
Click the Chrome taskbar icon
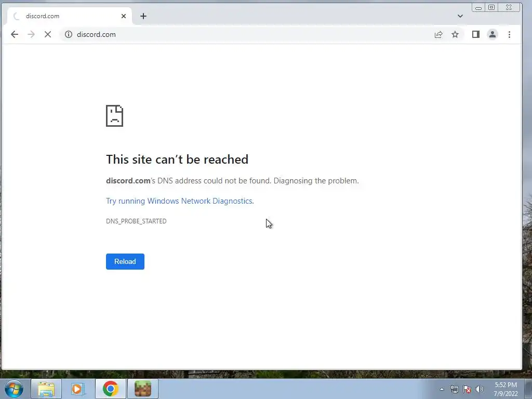pos(111,389)
